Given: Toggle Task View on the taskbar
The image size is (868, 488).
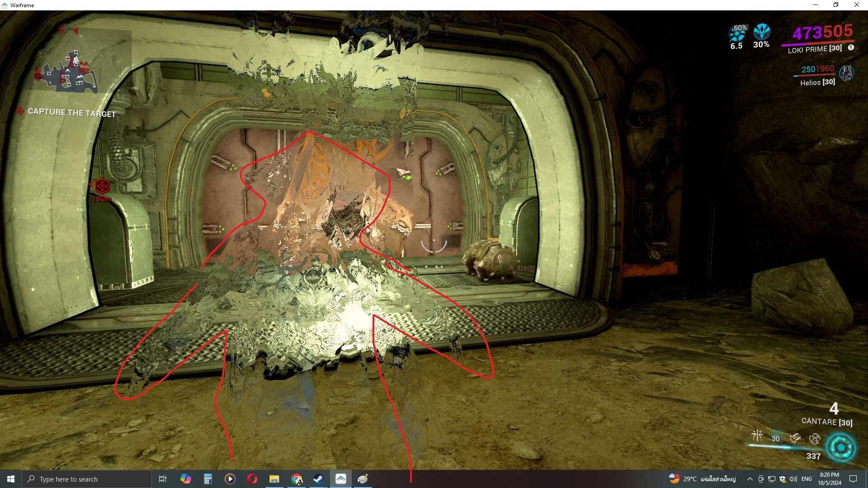Looking at the screenshot, I should pyautogui.click(x=163, y=479).
